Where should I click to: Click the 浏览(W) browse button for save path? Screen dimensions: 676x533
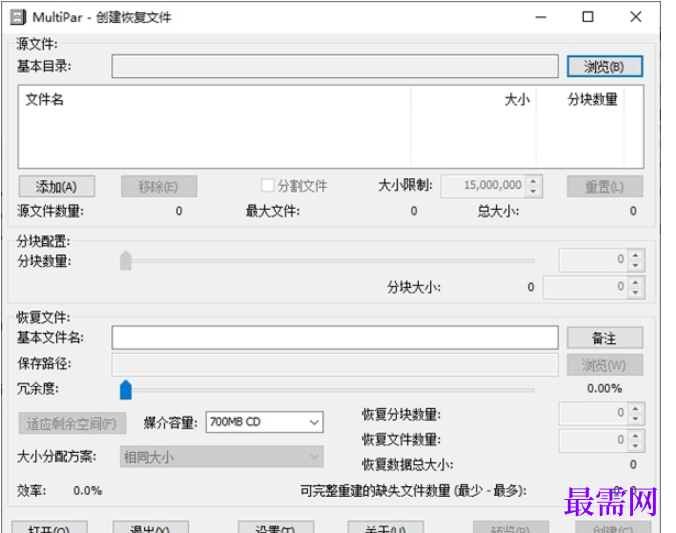click(604, 365)
